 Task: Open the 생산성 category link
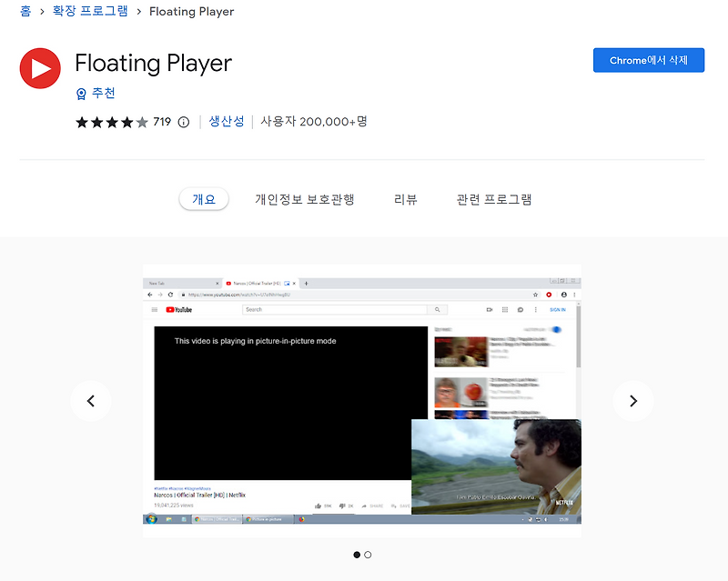click(227, 121)
